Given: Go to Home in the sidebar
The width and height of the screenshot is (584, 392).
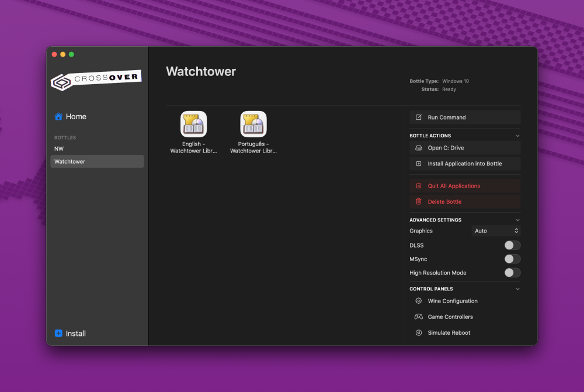Looking at the screenshot, I should tap(71, 117).
